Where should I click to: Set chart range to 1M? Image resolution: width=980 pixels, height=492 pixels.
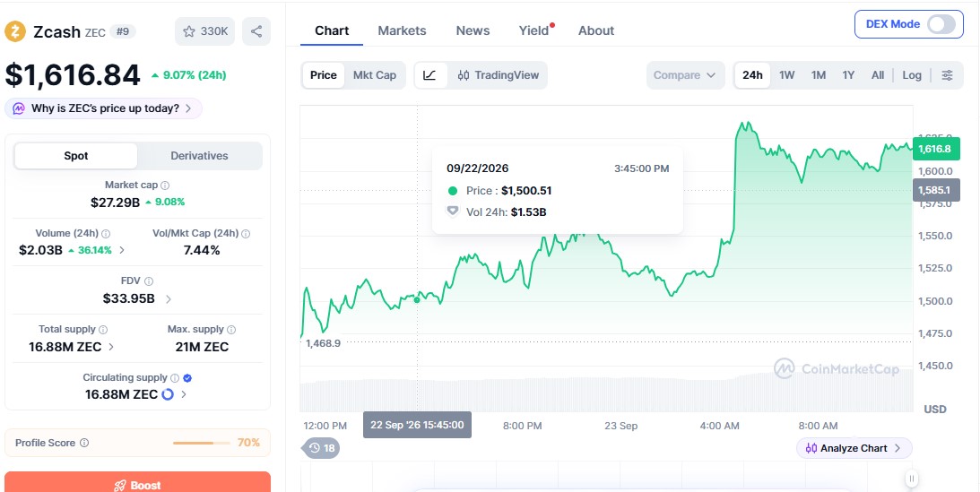[x=818, y=75]
